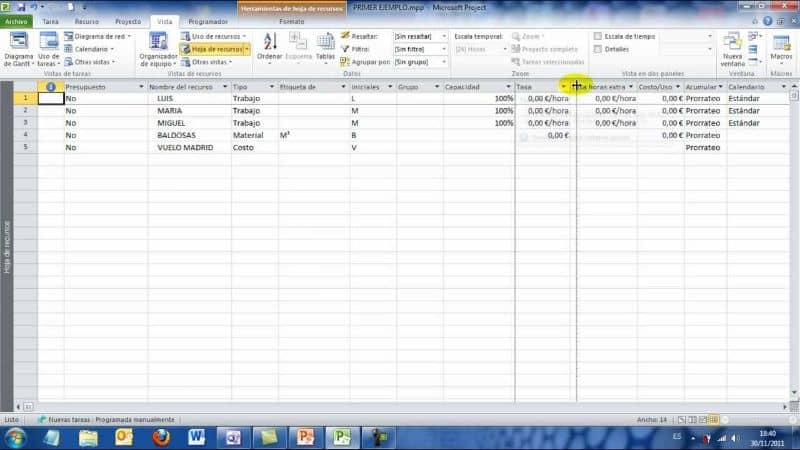The image size is (800, 450).
Task: Open Word from the taskbar
Action: (x=196, y=438)
